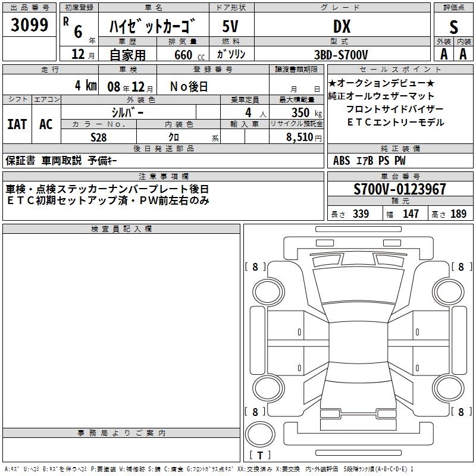Click the interior color "クロ"
This screenshot has height=476, width=476.
click(174, 137)
